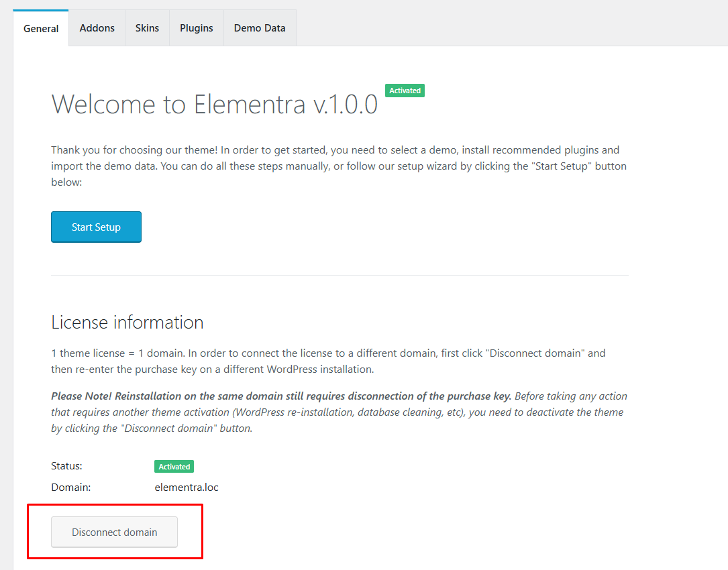Screen dimensions: 728x570
Task: Switch to the Addons tab
Action: click(97, 28)
